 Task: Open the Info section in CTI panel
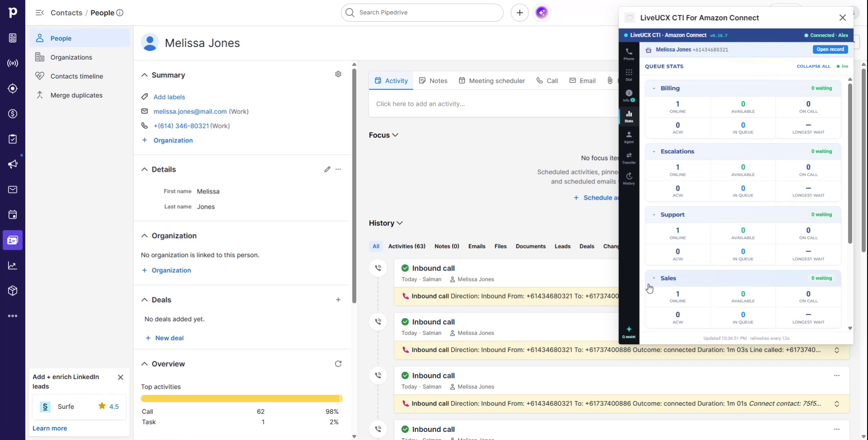[x=629, y=95]
